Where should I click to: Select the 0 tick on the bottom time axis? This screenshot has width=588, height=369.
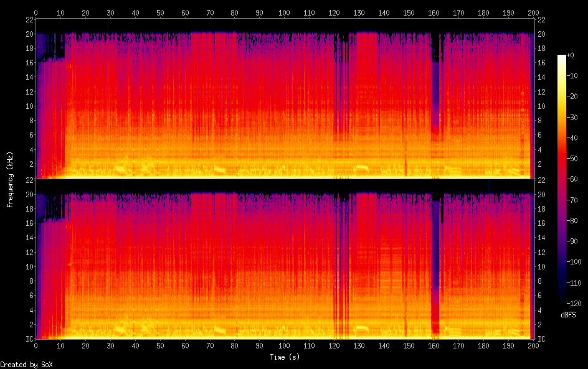point(36,345)
